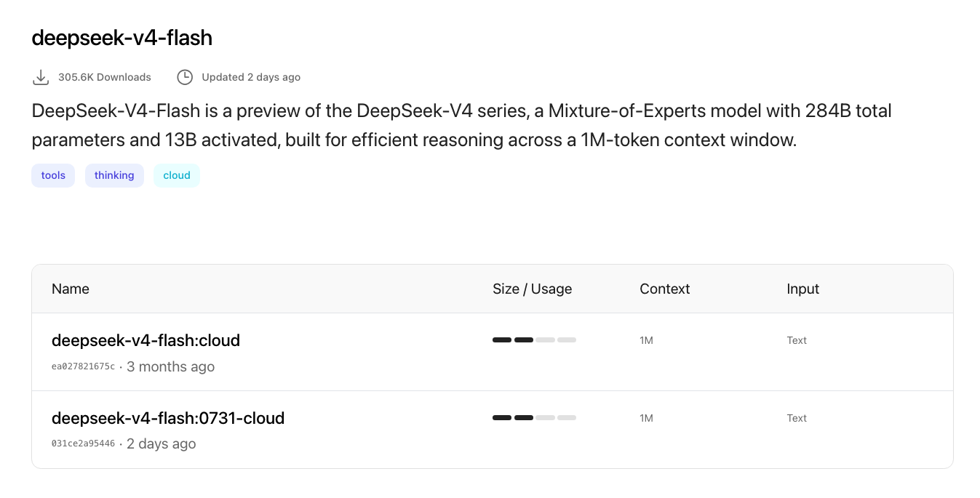Image resolution: width=980 pixels, height=498 pixels.
Task: Click the deepseek-v4-flash page title
Action: tap(122, 38)
